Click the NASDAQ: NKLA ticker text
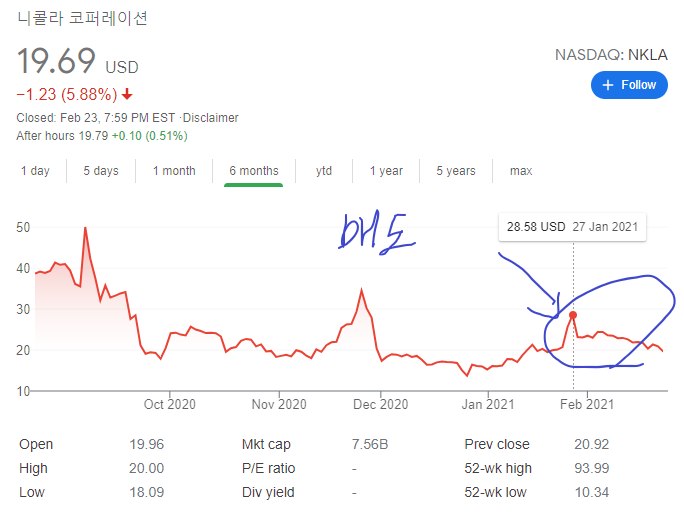 coord(611,55)
